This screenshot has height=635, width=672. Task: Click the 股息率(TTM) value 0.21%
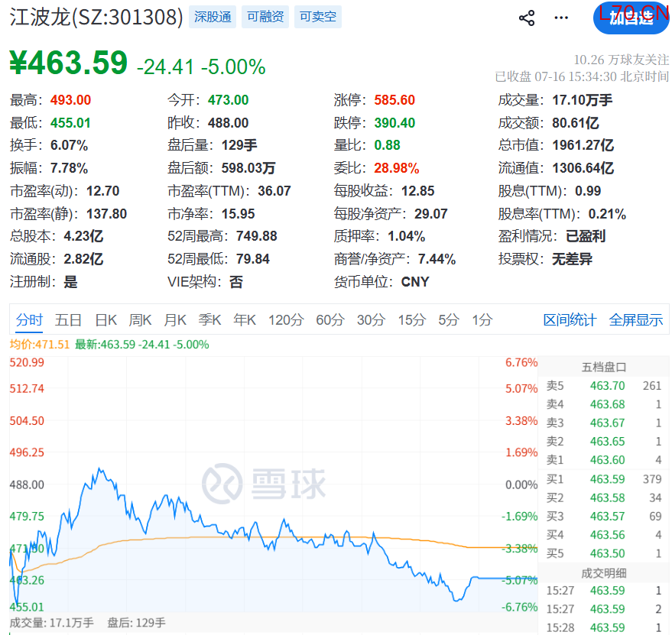607,214
